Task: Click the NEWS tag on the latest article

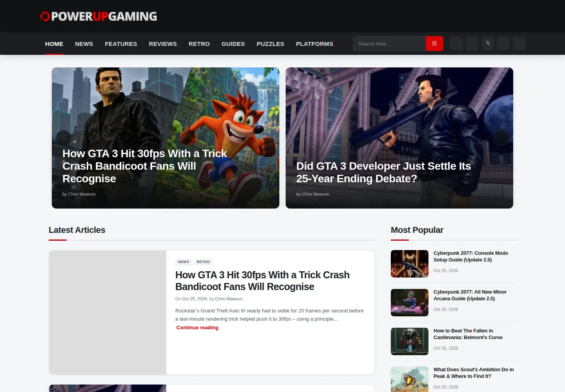Action: [184, 262]
